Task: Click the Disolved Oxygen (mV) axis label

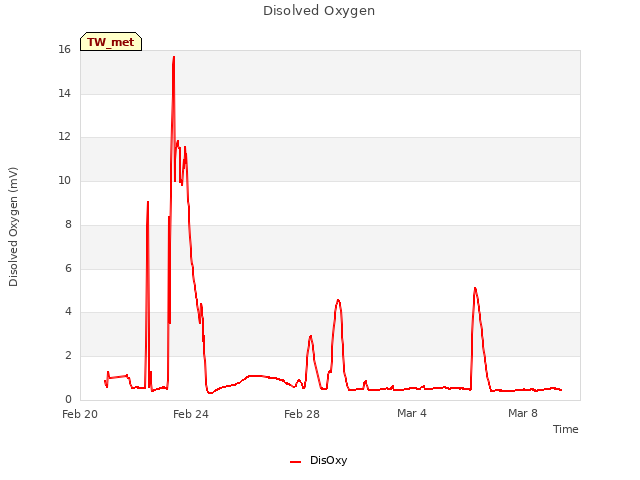Action: tap(13, 227)
